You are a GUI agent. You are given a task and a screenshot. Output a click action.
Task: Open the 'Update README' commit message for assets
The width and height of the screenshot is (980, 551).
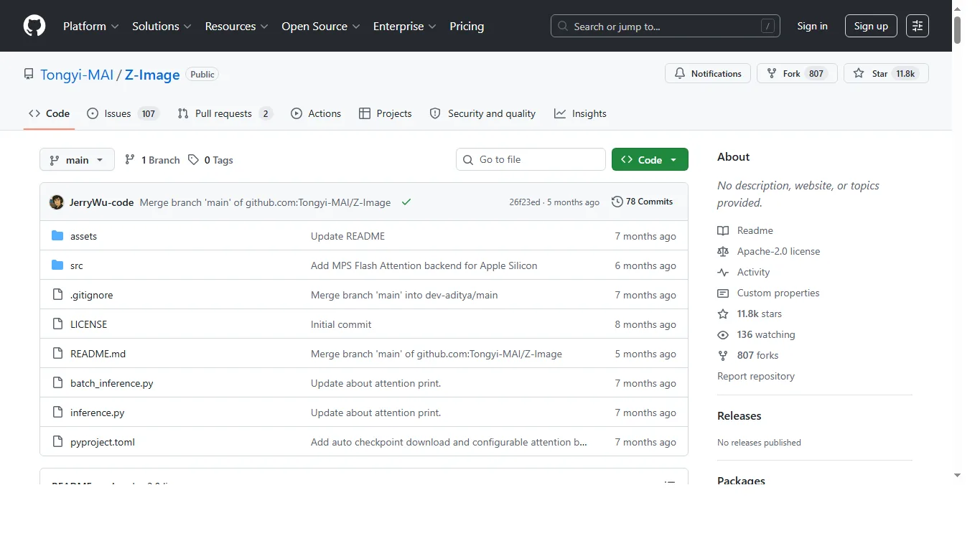coord(347,236)
